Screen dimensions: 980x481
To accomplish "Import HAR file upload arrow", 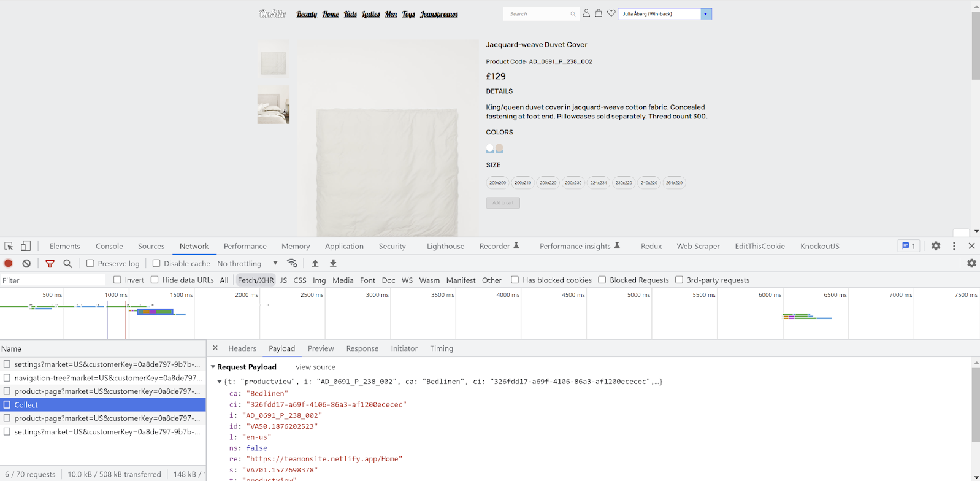I will tap(315, 263).
